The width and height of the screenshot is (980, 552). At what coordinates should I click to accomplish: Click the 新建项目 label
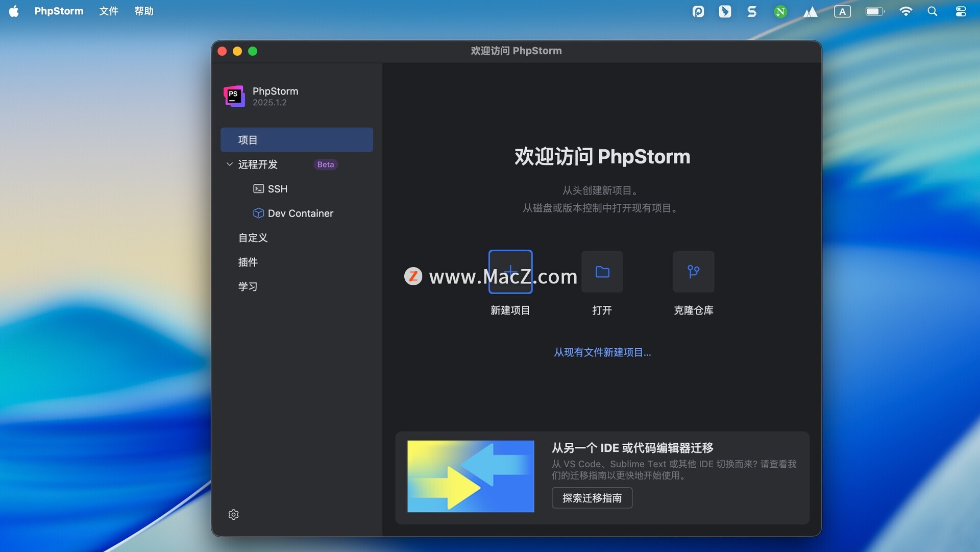tap(510, 310)
